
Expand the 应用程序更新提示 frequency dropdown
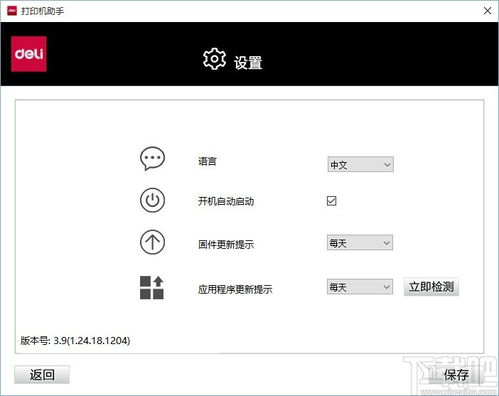point(360,287)
